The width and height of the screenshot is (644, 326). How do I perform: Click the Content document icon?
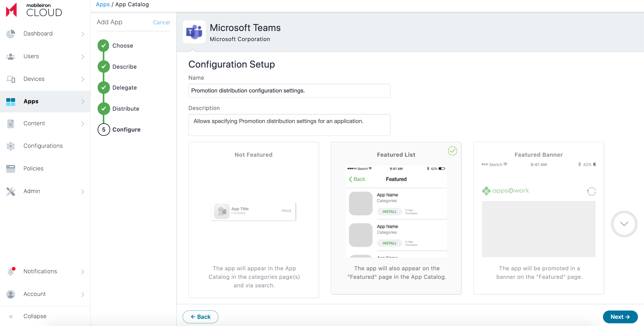[11, 123]
